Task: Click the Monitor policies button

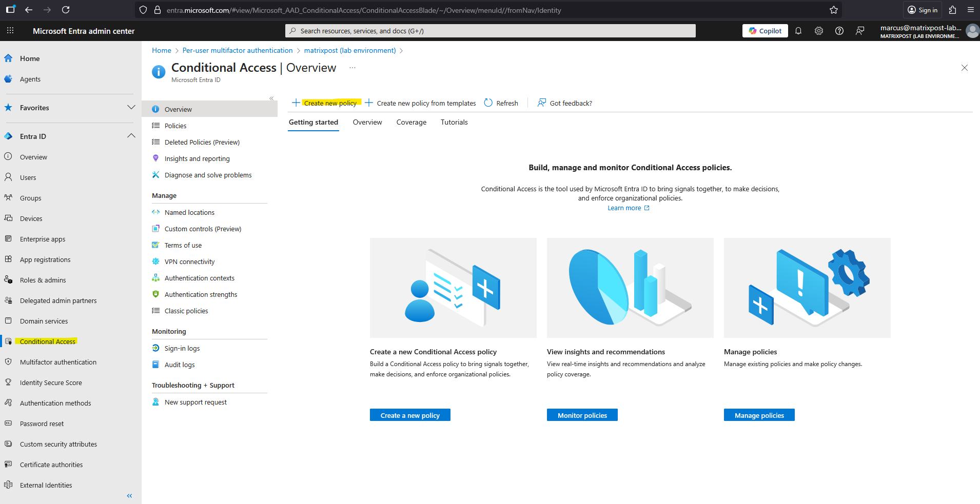Action: 582,415
